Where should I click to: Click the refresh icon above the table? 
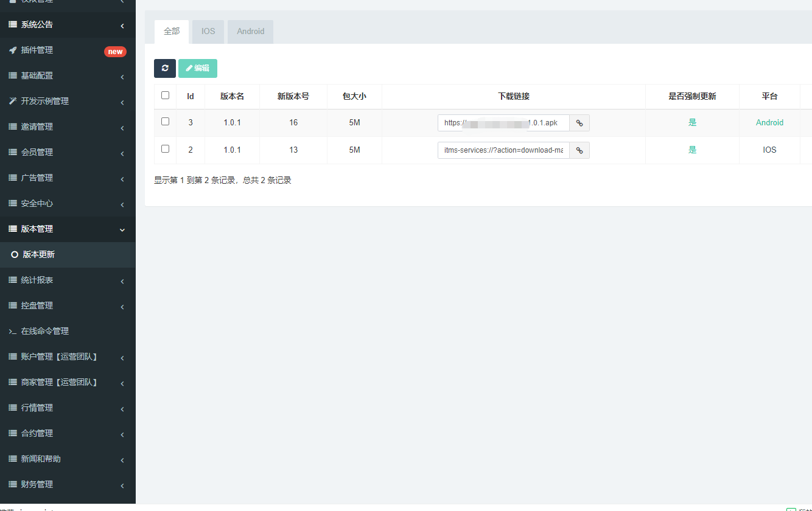click(164, 68)
